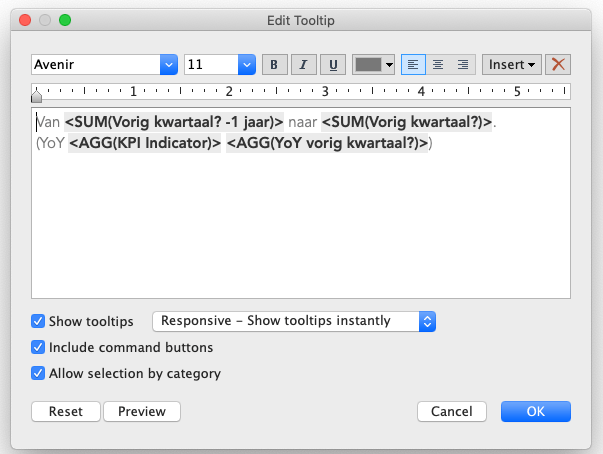Image resolution: width=603 pixels, height=454 pixels.
Task: Click the Preview button
Action: pyautogui.click(x=142, y=412)
